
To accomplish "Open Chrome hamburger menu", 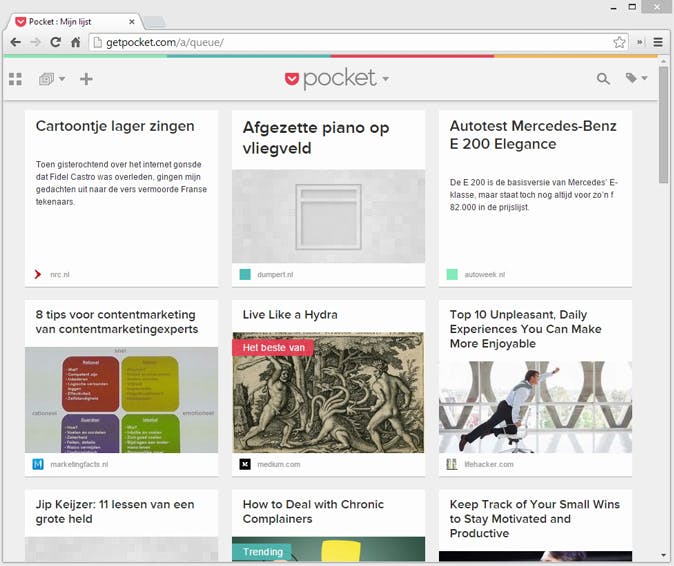I will pyautogui.click(x=658, y=42).
